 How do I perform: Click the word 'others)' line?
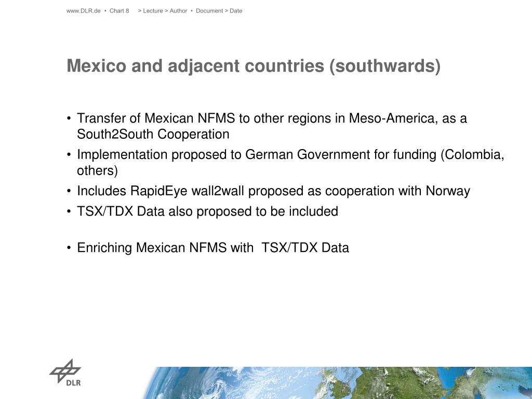click(x=97, y=170)
